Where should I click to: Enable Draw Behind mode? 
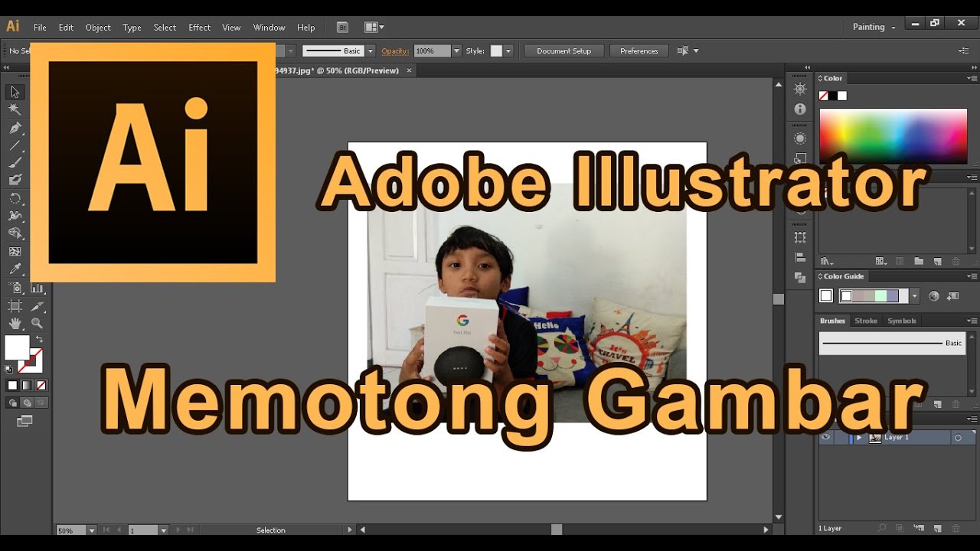pyautogui.click(x=27, y=403)
